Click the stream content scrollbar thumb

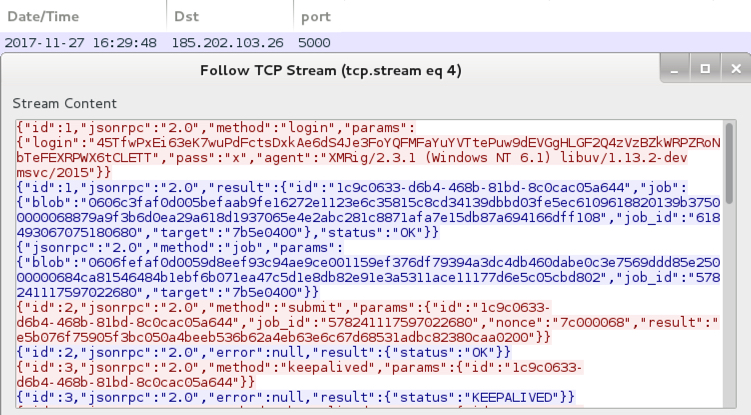(x=729, y=163)
